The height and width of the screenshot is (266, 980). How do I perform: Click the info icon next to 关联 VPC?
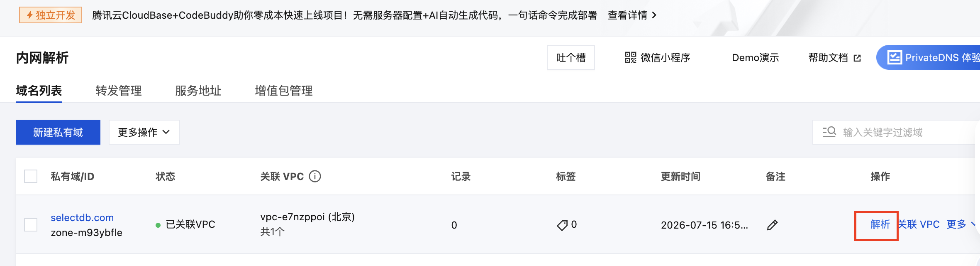(315, 177)
